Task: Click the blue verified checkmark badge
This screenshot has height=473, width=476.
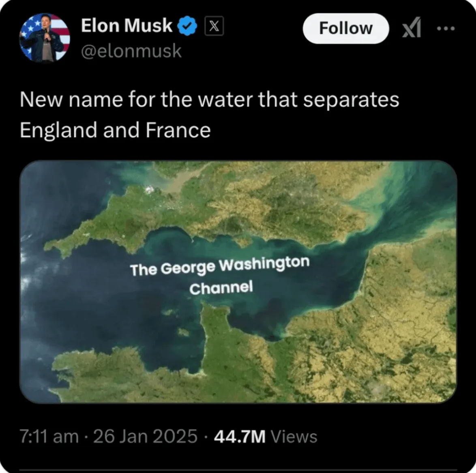Action: click(189, 26)
